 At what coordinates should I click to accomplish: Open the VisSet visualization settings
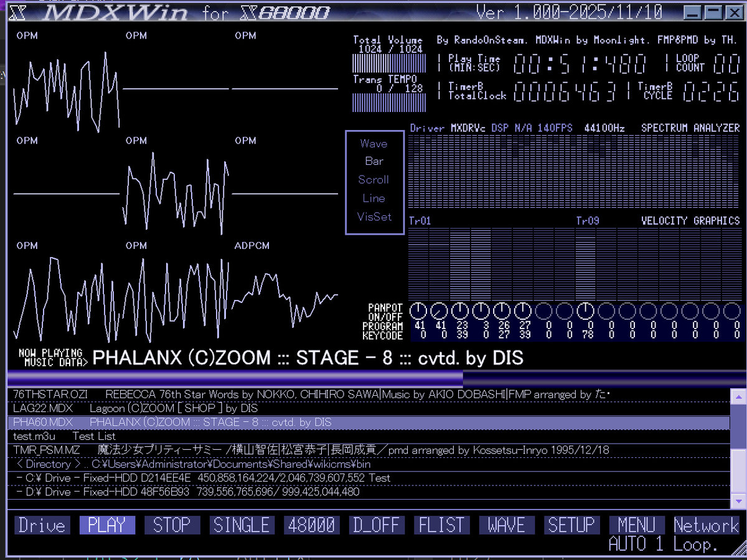pos(375,217)
